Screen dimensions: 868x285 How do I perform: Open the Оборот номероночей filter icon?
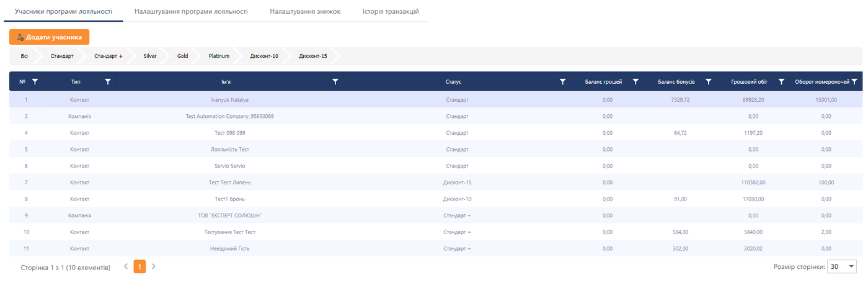tap(854, 81)
